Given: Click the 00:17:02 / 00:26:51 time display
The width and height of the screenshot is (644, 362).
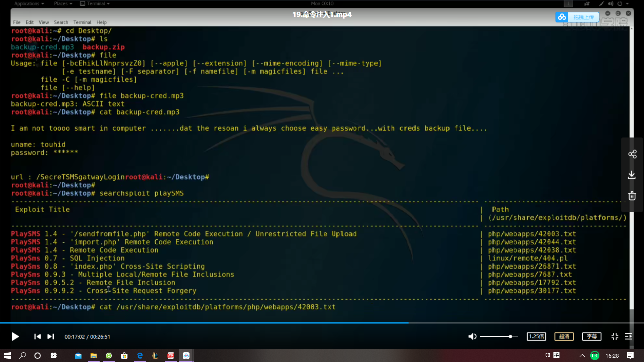Looking at the screenshot, I should pos(87,337).
